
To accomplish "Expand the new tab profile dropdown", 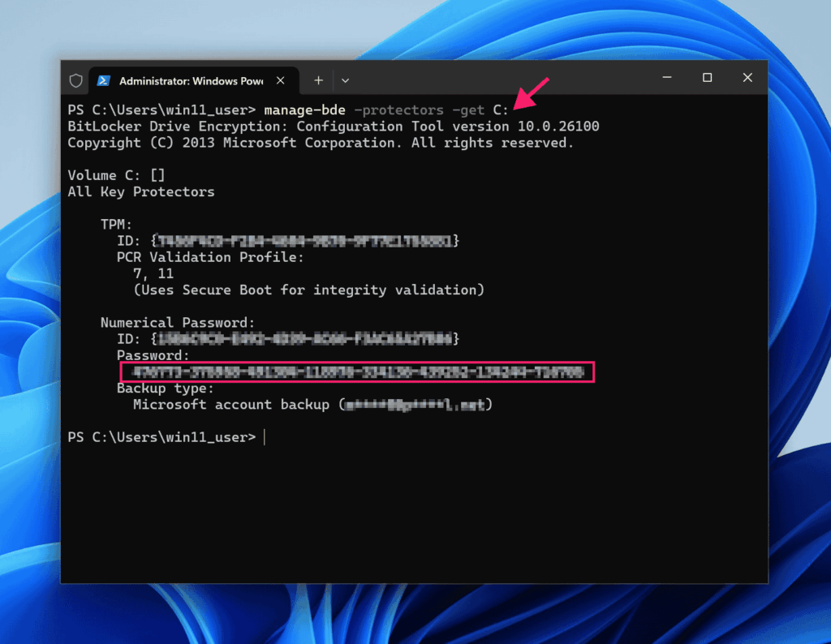I will pos(345,80).
